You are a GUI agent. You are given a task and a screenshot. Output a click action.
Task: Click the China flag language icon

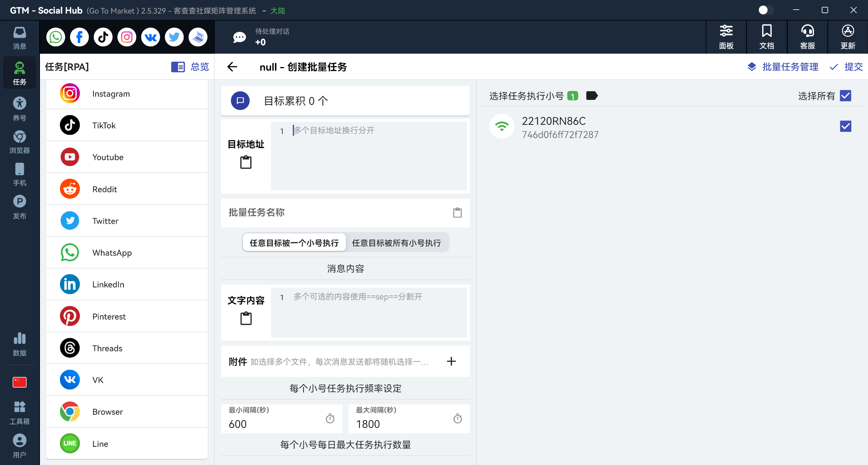[20, 382]
